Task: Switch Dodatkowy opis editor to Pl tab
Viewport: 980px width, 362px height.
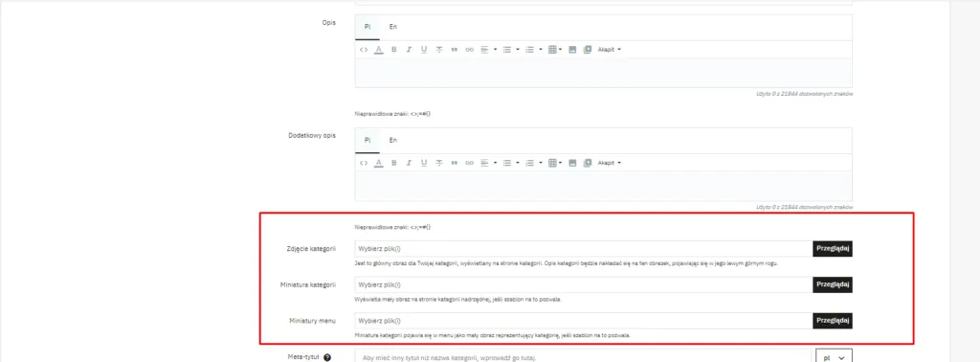Action: [367, 140]
